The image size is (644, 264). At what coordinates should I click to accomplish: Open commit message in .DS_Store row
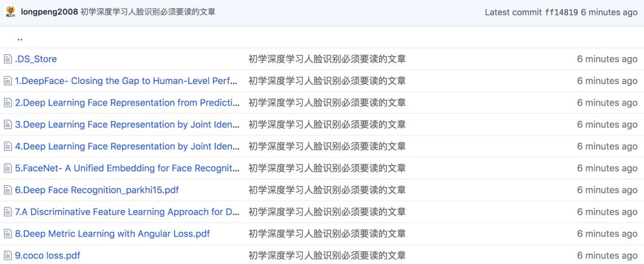click(x=327, y=59)
